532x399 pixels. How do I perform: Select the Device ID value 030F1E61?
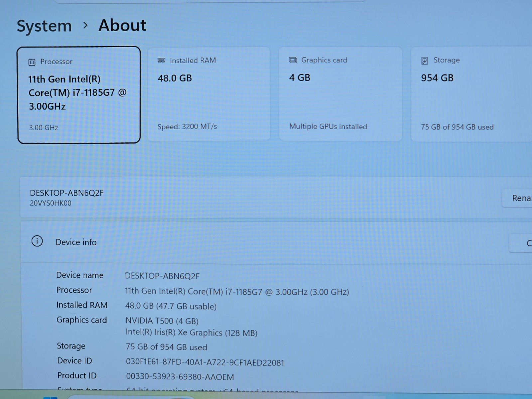point(205,362)
